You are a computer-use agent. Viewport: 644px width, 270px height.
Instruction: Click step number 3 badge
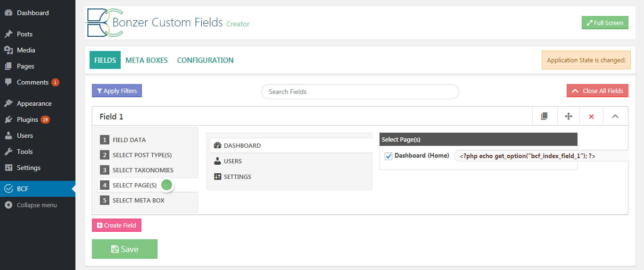(104, 170)
